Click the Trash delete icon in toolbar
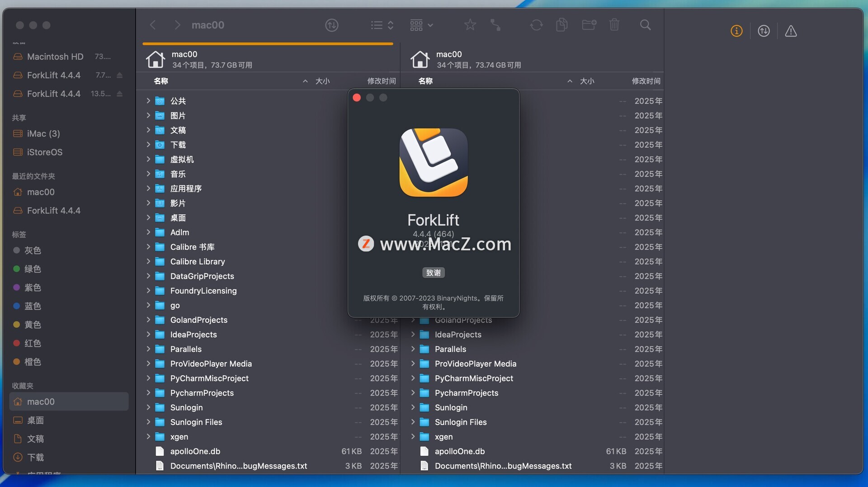The image size is (868, 487). coord(614,25)
